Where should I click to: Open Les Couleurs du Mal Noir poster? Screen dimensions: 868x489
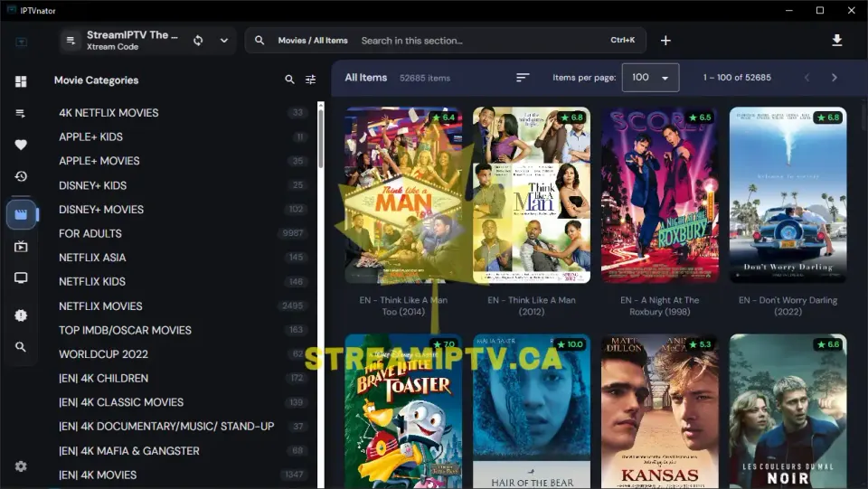(788, 411)
